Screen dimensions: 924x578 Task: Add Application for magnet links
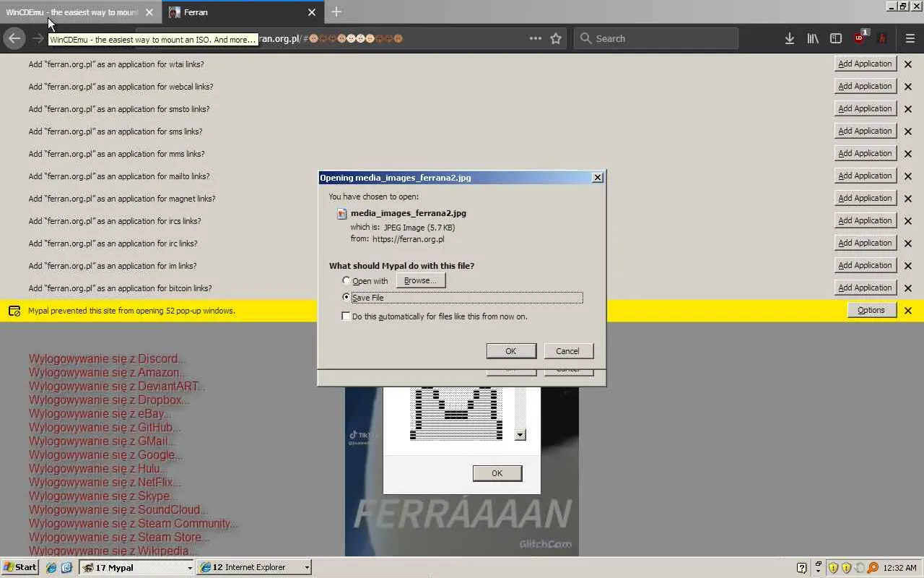tap(865, 198)
